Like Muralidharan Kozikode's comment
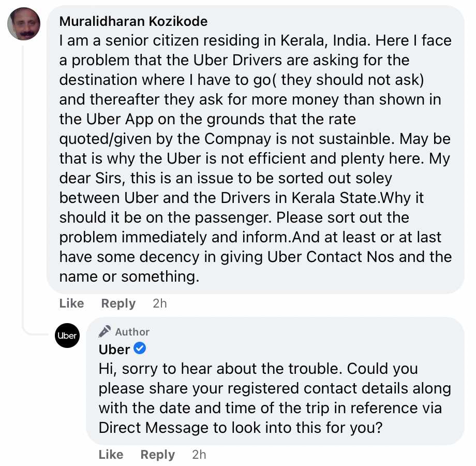This screenshot has height=466, width=476. [71, 303]
